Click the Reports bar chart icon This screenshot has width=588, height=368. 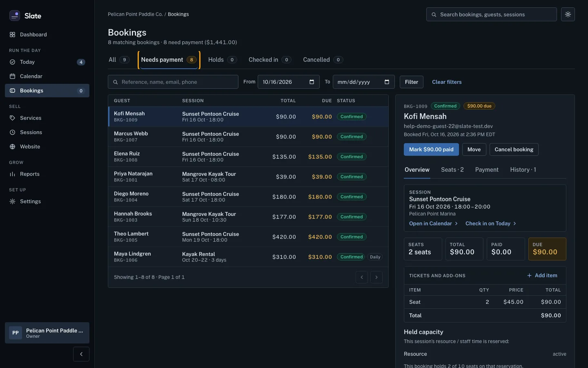tap(12, 174)
